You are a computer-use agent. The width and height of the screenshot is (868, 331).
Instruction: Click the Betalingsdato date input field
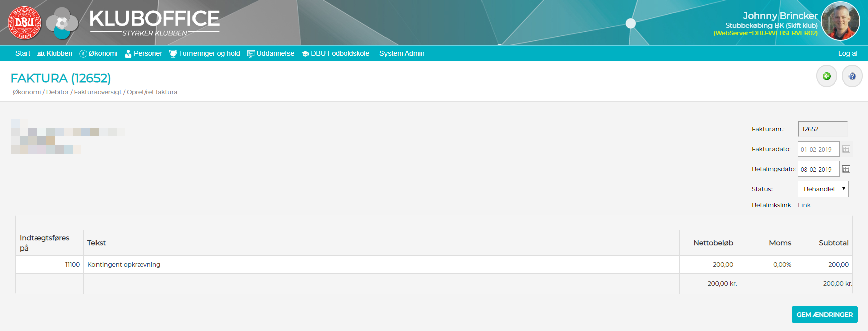[x=818, y=169]
